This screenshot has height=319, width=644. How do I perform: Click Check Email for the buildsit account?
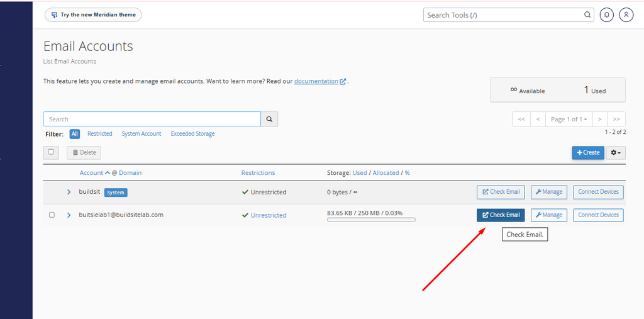[501, 192]
